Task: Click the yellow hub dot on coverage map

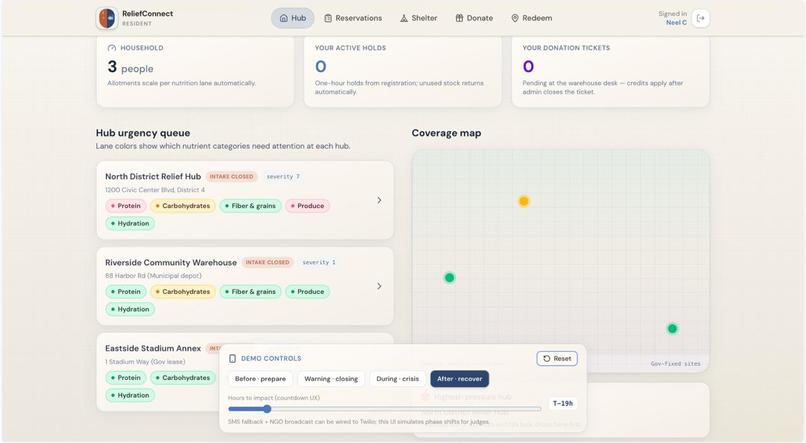Action: click(x=523, y=201)
